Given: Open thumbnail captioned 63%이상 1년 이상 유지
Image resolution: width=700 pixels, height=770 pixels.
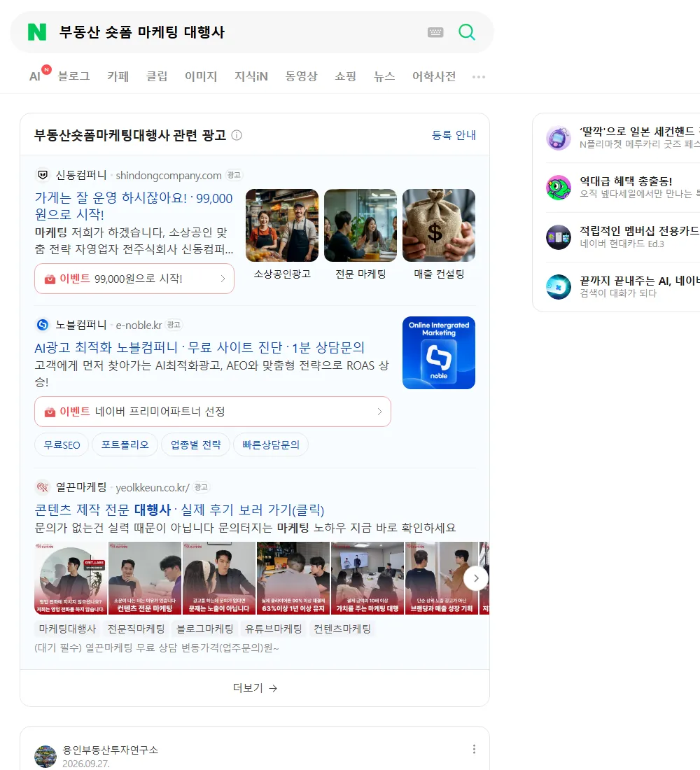Looking at the screenshot, I should (x=293, y=578).
